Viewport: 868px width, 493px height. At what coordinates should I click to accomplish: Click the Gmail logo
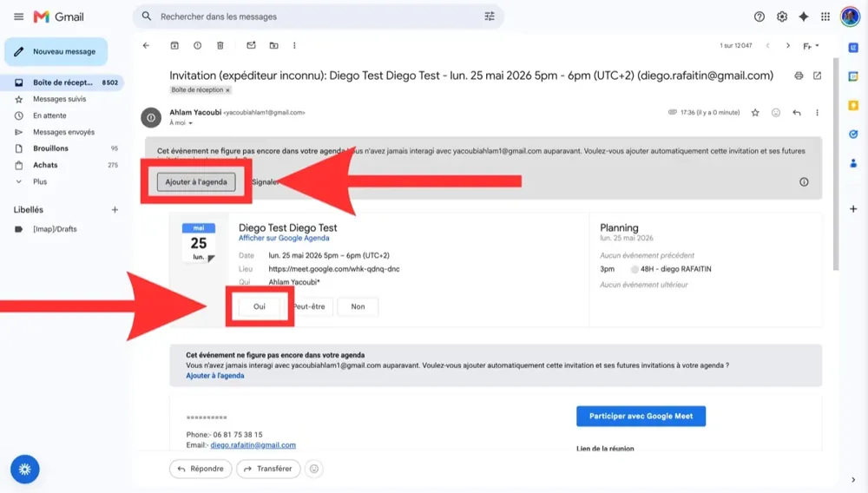coord(59,16)
